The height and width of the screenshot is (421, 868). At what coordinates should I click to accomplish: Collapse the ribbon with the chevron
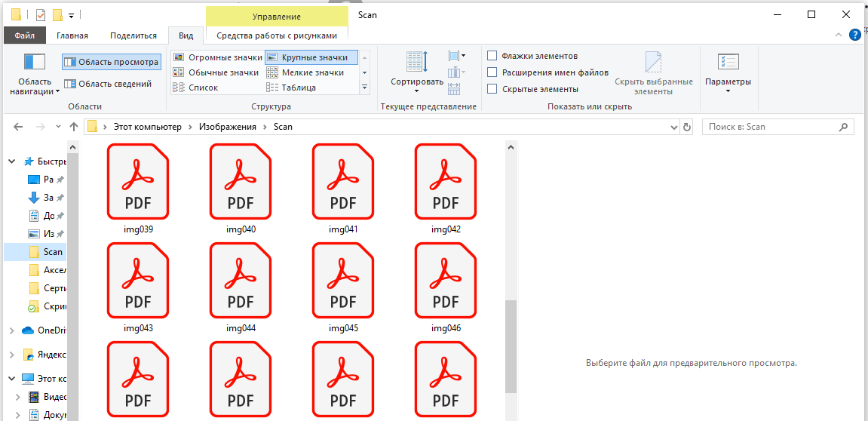tap(838, 35)
